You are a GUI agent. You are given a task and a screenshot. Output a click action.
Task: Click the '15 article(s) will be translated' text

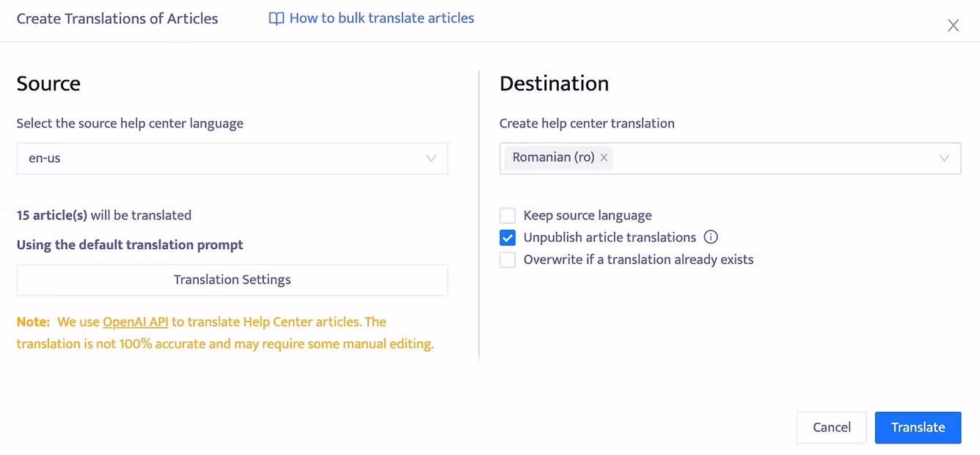[x=104, y=215]
